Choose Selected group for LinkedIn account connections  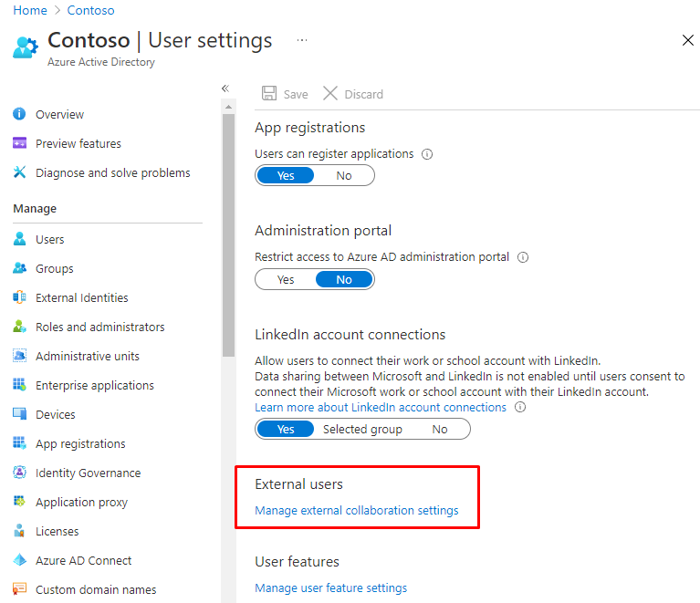coord(362,429)
